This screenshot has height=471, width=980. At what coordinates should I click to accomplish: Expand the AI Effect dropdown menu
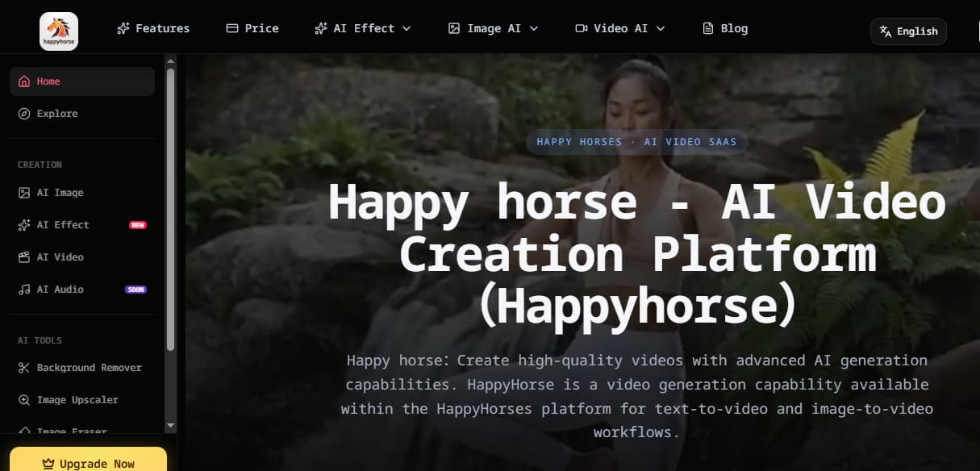coord(362,27)
